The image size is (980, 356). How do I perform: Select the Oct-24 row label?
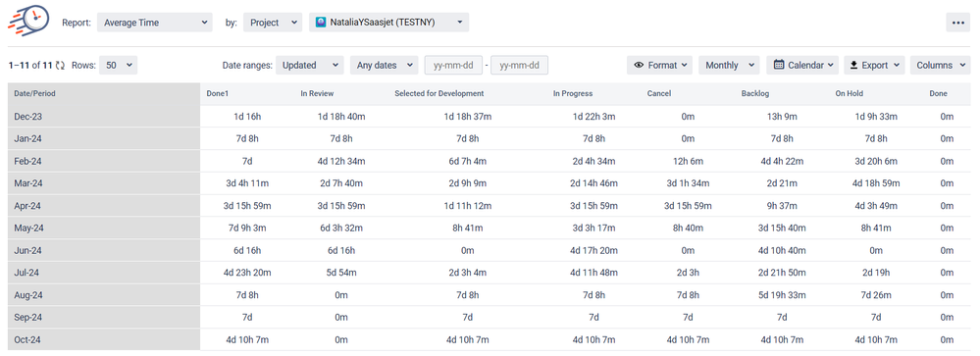pyautogui.click(x=28, y=339)
